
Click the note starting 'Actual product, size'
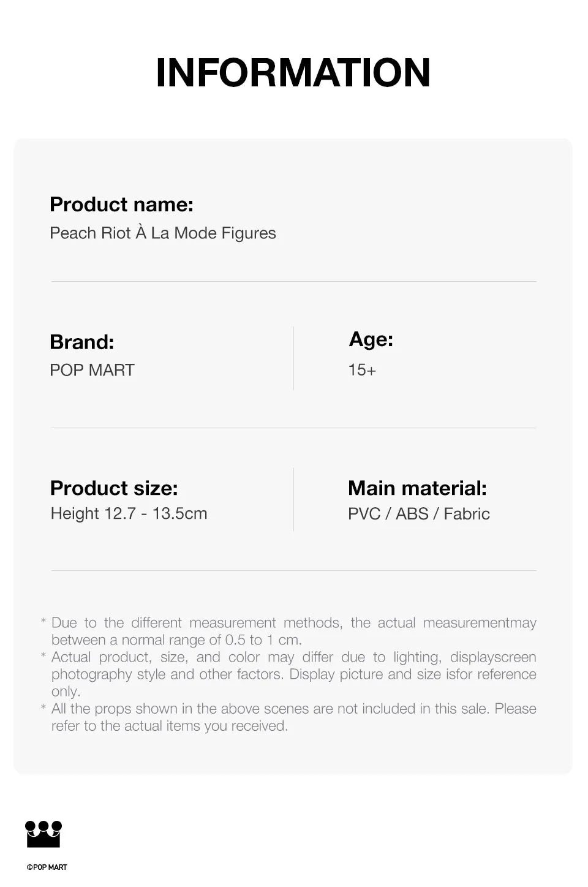coord(293,657)
